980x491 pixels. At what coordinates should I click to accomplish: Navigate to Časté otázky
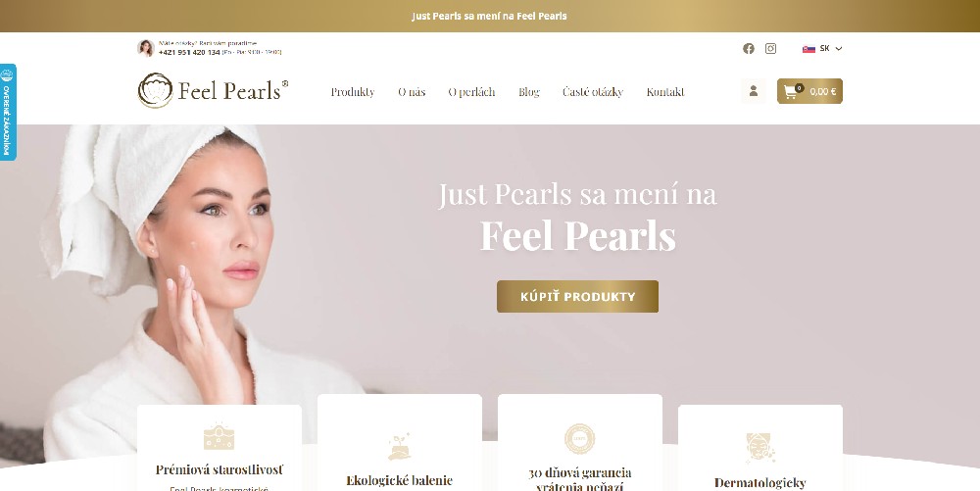593,92
